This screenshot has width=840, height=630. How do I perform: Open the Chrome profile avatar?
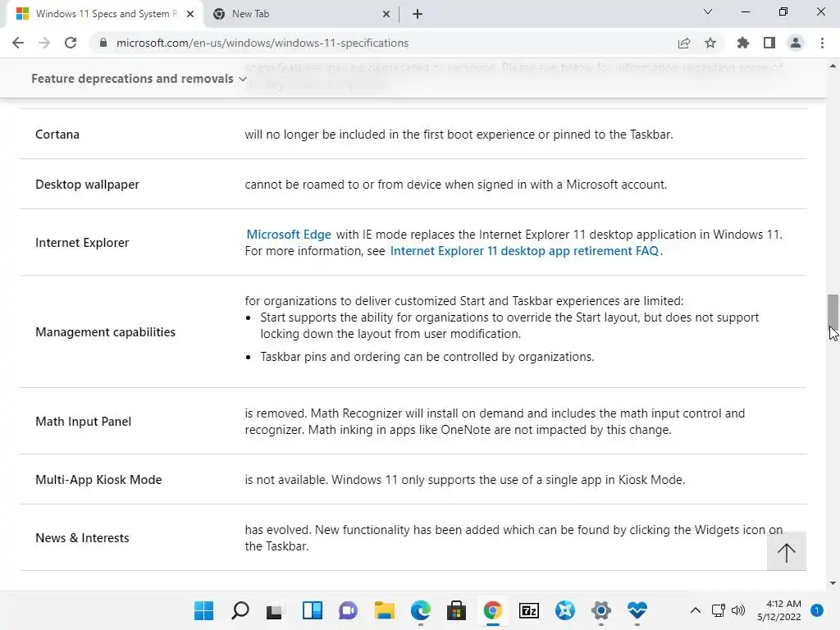click(796, 43)
